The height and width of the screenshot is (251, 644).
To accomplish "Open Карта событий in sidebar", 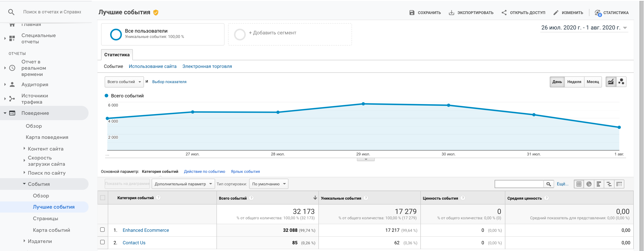I will pyautogui.click(x=51, y=230).
